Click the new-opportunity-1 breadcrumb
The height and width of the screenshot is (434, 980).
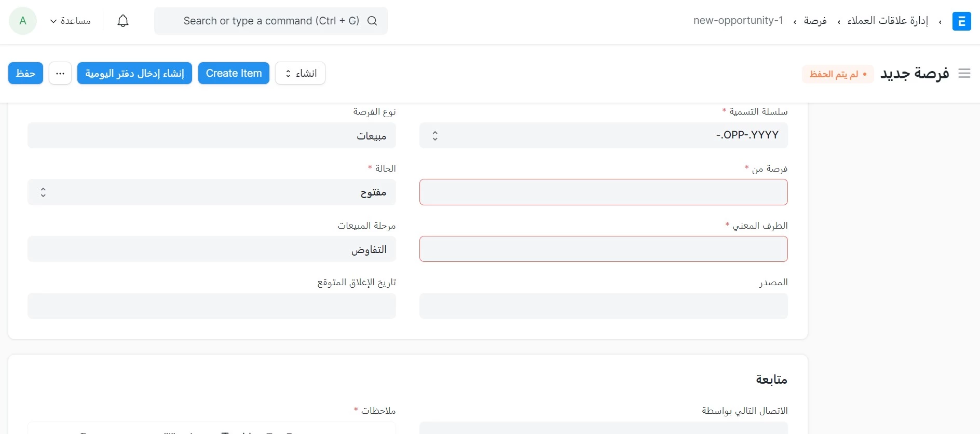pyautogui.click(x=738, y=21)
